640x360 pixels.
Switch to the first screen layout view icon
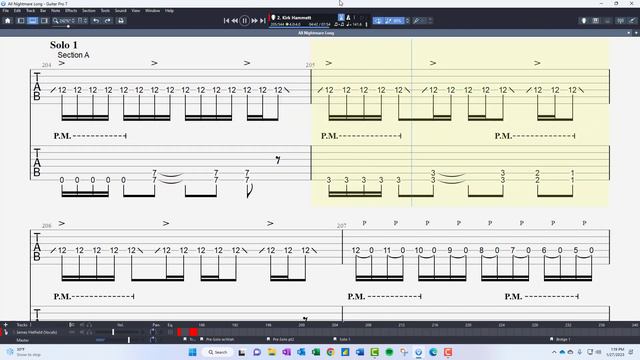pos(20,21)
